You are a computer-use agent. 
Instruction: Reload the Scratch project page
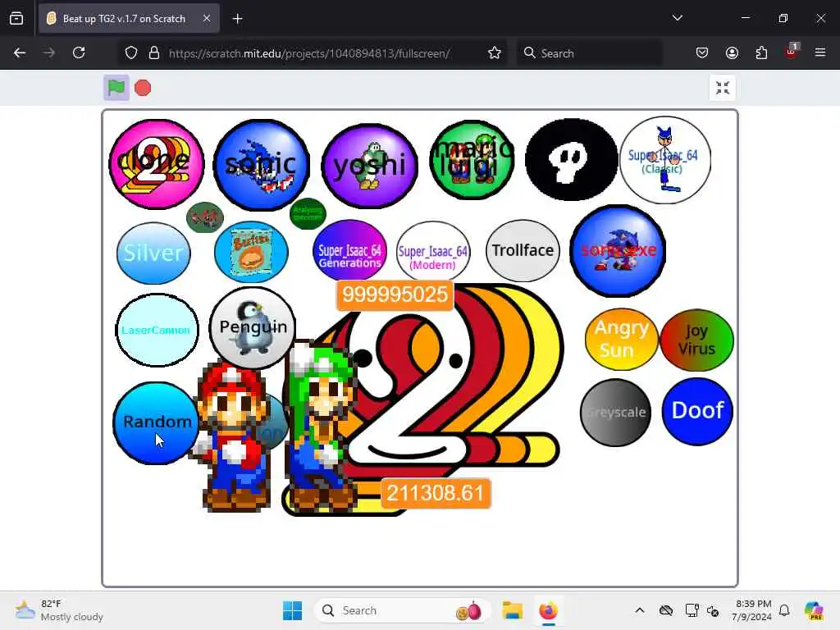point(79,52)
